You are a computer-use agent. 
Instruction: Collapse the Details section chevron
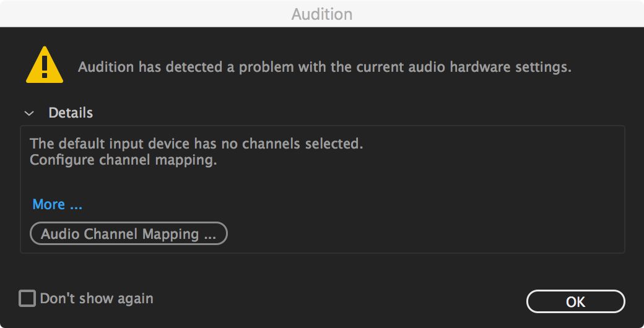point(28,113)
